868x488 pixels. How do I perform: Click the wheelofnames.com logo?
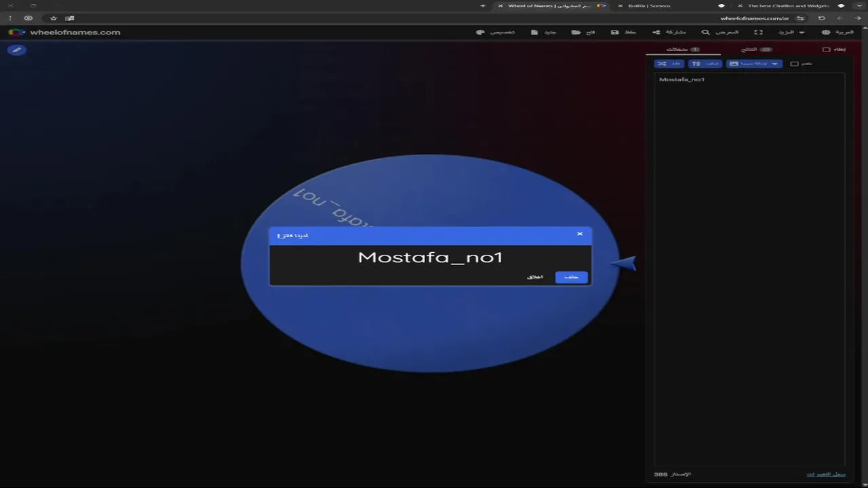pyautogui.click(x=64, y=32)
